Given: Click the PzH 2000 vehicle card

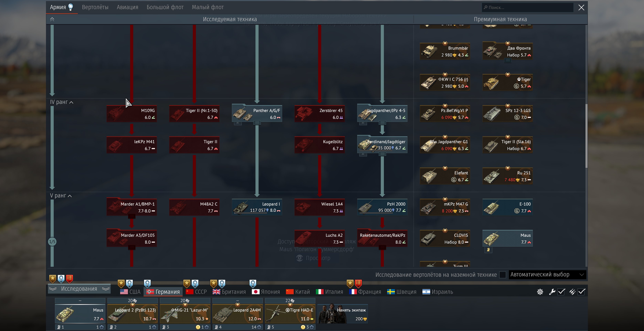Looking at the screenshot, I should coord(382,207).
